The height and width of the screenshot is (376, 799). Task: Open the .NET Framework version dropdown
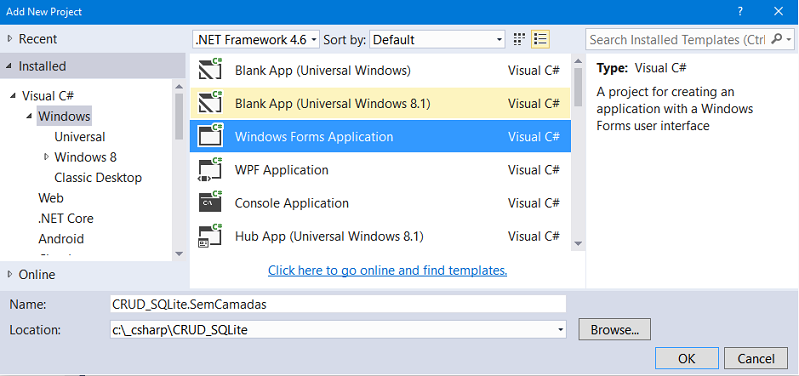click(256, 39)
